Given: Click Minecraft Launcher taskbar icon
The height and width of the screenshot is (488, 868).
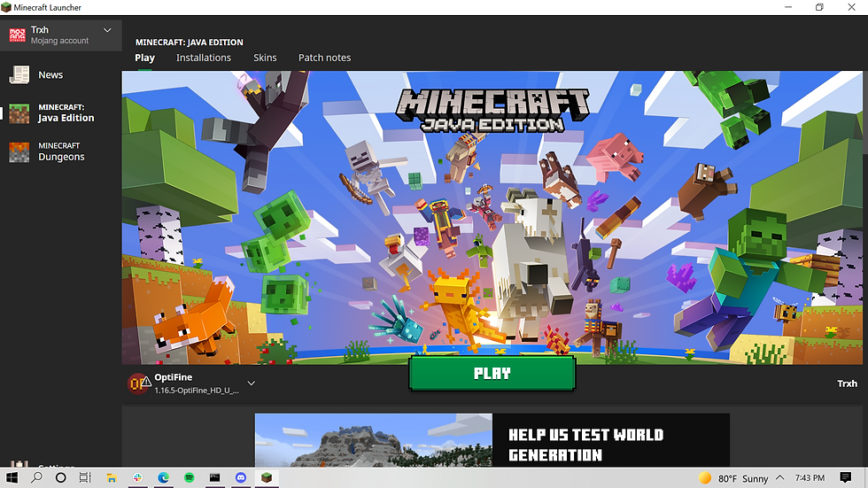Looking at the screenshot, I should [x=267, y=477].
